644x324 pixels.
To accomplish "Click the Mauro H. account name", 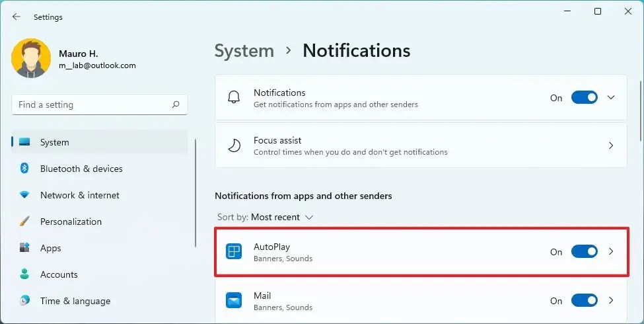I will point(79,54).
